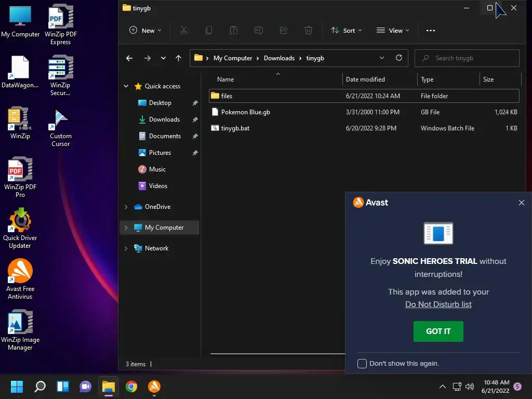
Task: Open the See more ellipsis menu
Action: [431, 31]
